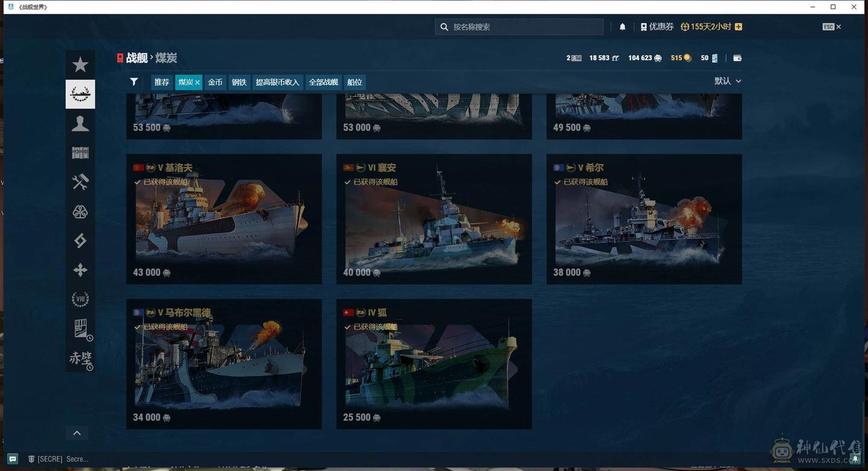868x471 pixels.
Task: Open the chat bubble icon at bottom left
Action: pyautogui.click(x=13, y=459)
